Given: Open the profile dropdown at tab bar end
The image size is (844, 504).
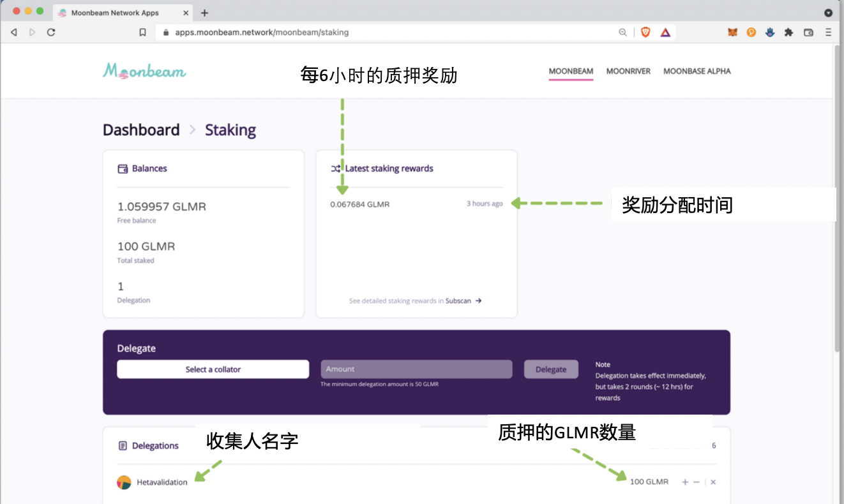Looking at the screenshot, I should (x=828, y=13).
